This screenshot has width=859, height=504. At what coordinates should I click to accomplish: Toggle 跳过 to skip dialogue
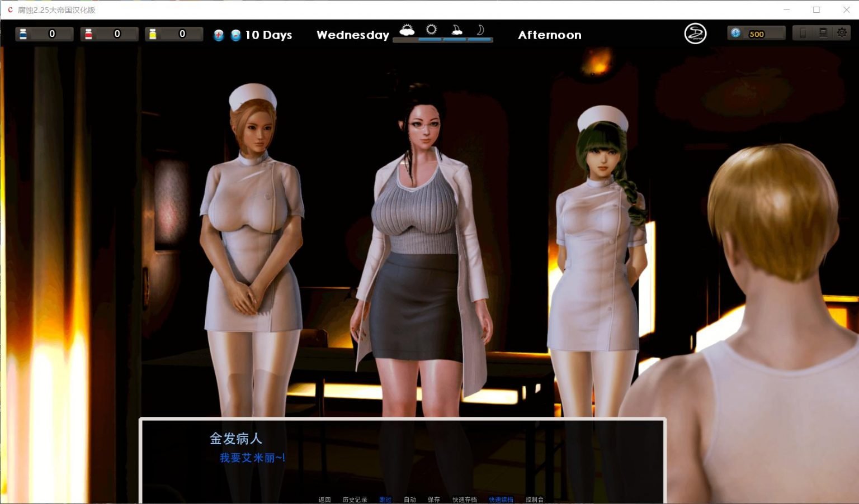pyautogui.click(x=384, y=499)
